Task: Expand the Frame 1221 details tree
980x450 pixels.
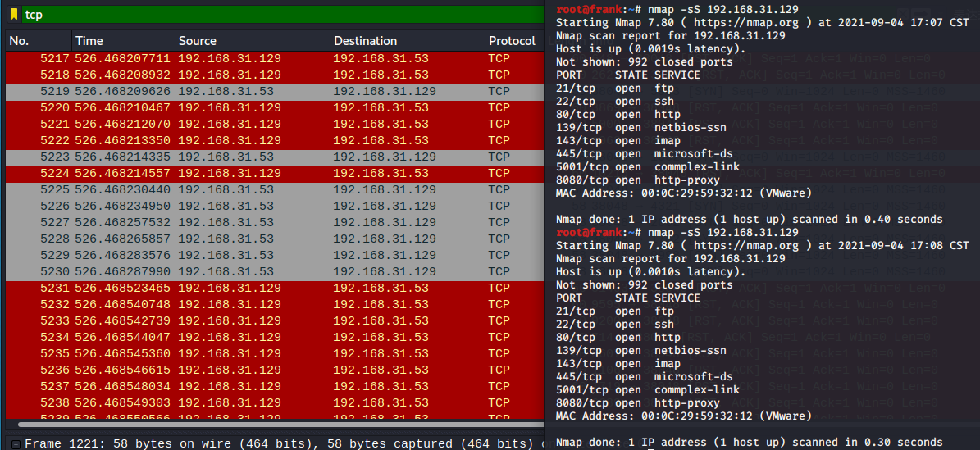Action: tap(16, 444)
